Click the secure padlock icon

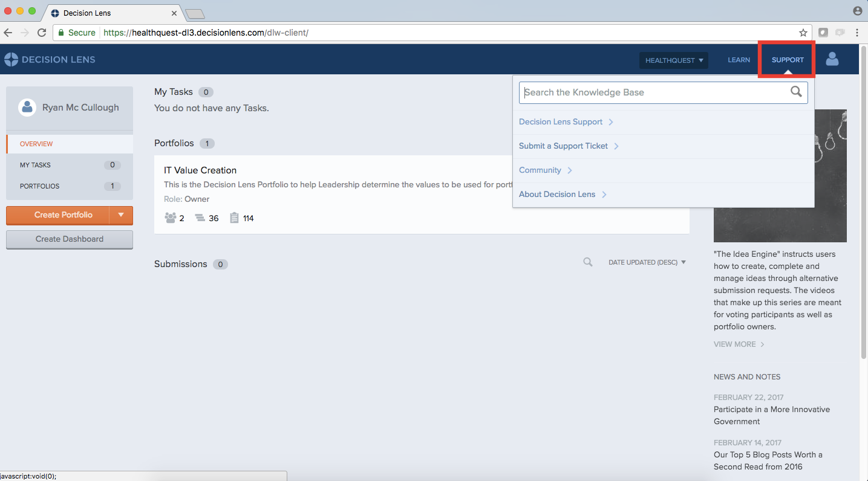click(61, 33)
